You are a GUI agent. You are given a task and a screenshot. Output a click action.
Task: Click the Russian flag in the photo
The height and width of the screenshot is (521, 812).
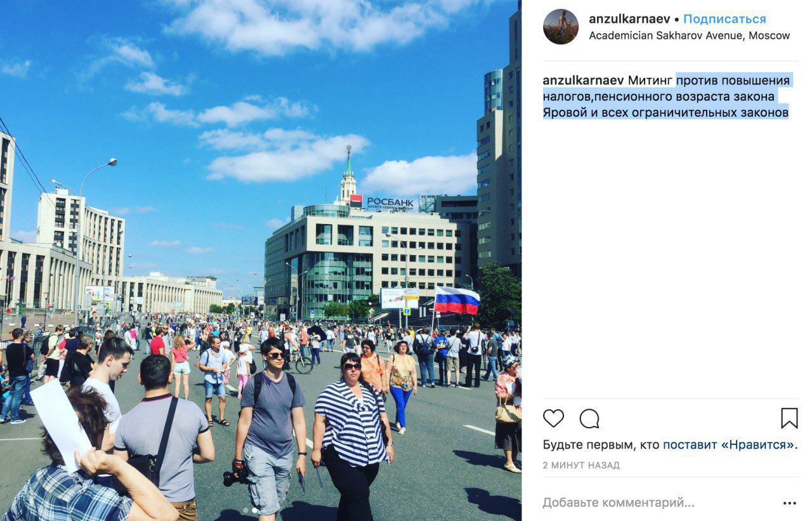tap(457, 300)
